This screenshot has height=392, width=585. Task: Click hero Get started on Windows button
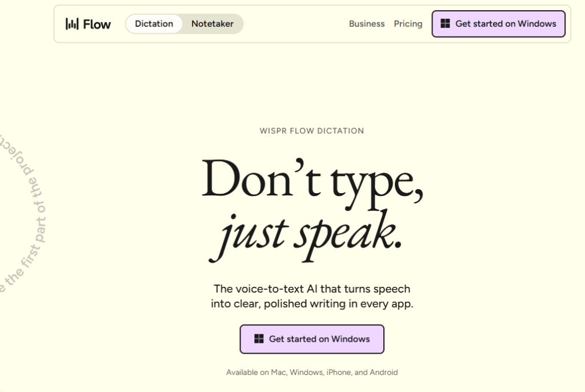312,339
